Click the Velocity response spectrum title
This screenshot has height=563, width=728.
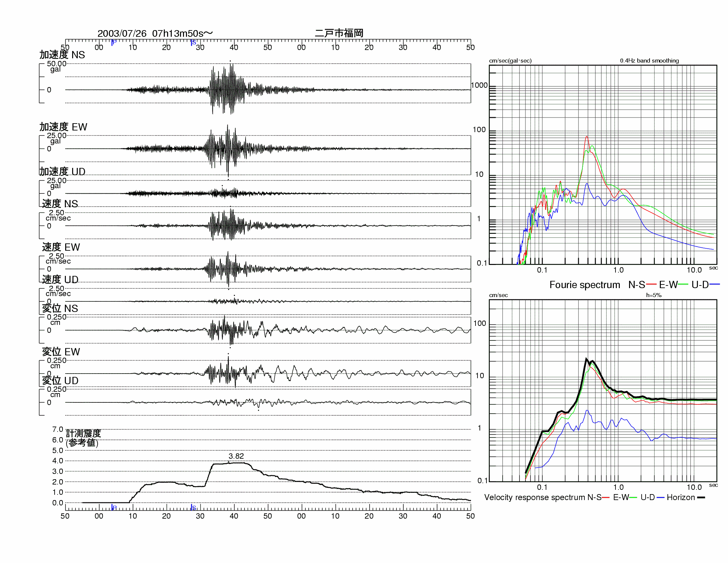coord(535,497)
